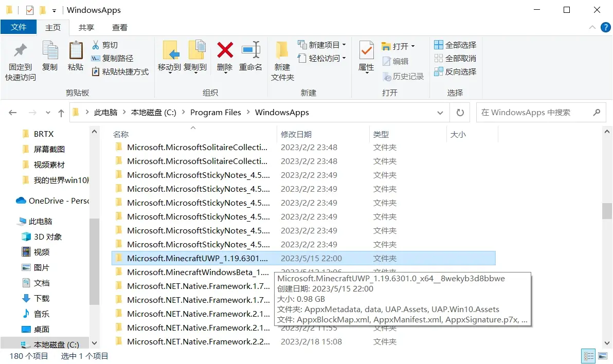Click the Paste clipboard icon
Viewport: 613px width, 364px height.
pyautogui.click(x=76, y=50)
